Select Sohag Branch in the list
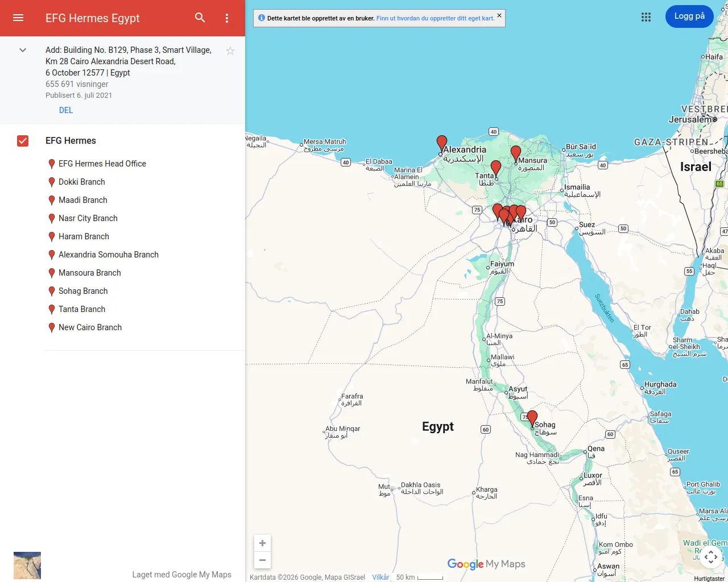Screen dimensions: 728x582 83,291
